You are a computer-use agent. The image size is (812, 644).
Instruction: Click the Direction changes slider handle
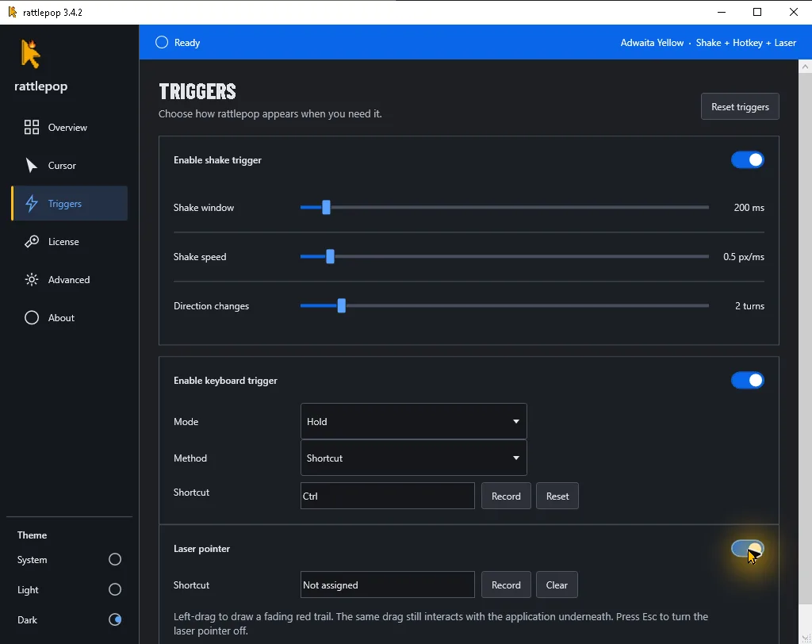341,305
